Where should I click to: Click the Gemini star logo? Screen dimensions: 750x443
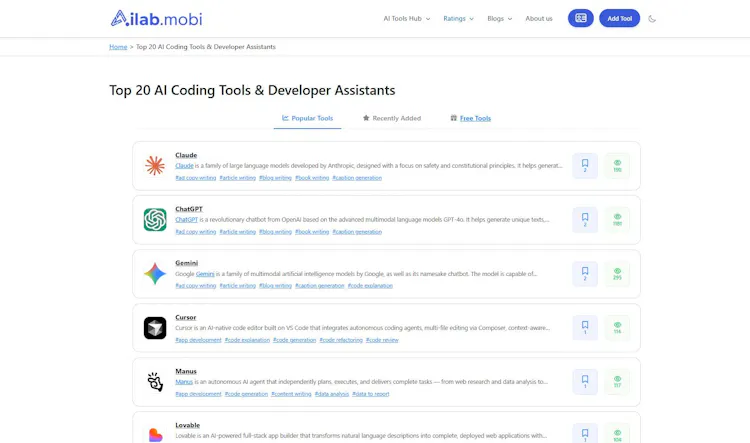tap(155, 274)
